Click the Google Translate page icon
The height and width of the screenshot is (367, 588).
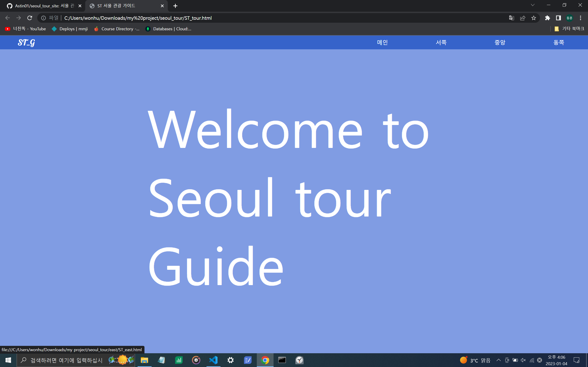pos(512,18)
